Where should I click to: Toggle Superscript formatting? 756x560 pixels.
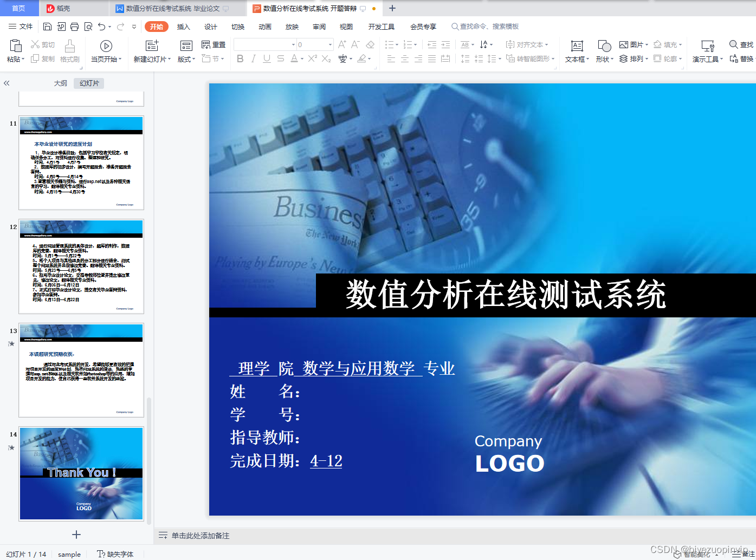[313, 58]
